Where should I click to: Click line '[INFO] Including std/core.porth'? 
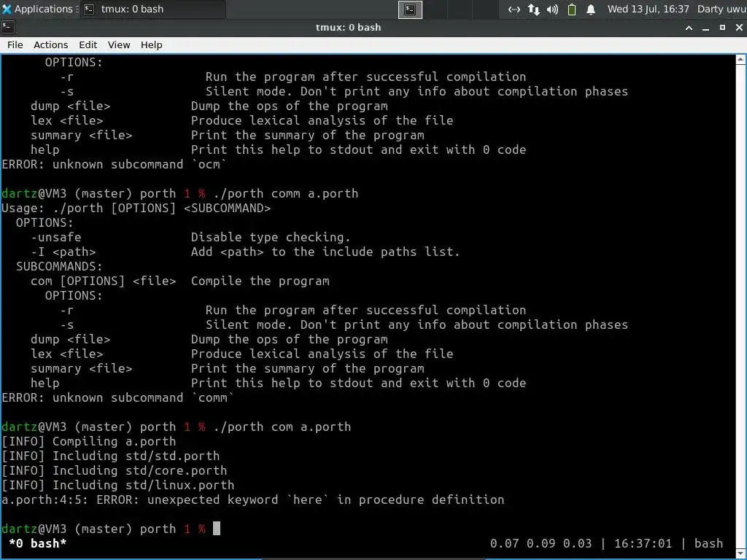coord(115,470)
